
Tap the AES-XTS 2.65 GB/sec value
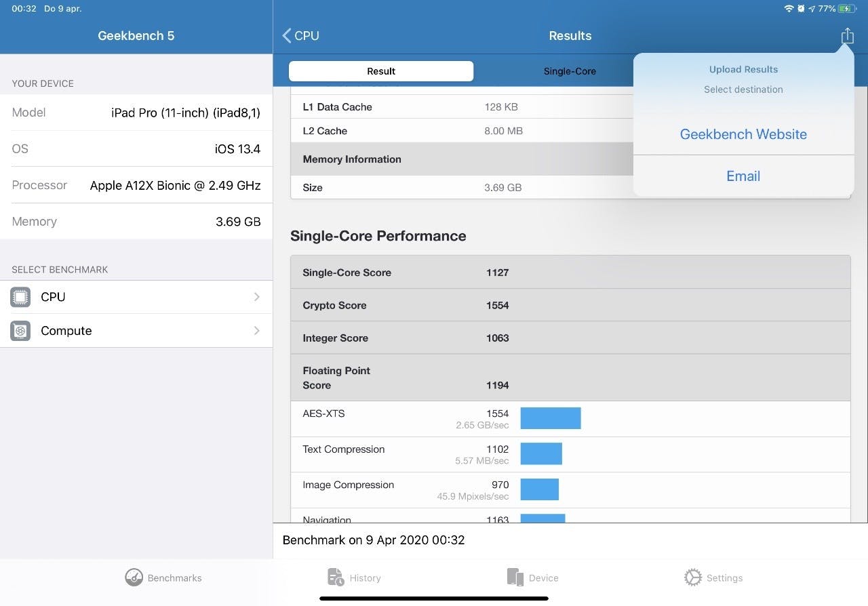483,426
